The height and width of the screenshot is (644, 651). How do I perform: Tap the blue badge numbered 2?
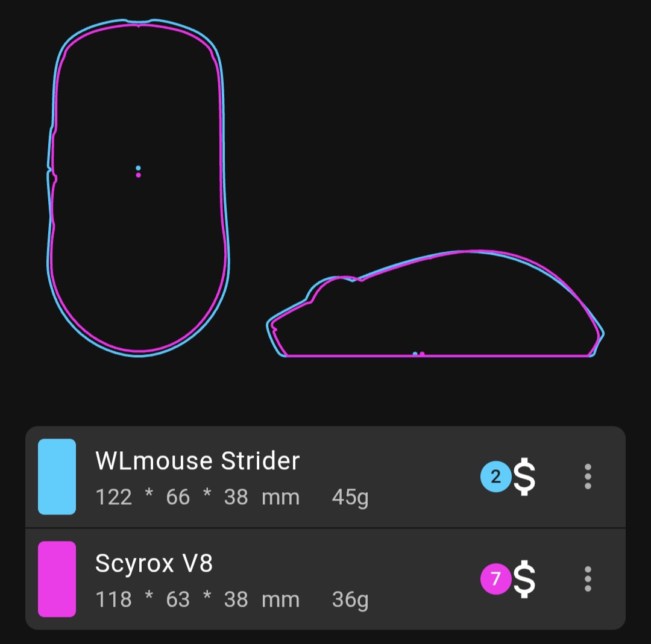495,477
